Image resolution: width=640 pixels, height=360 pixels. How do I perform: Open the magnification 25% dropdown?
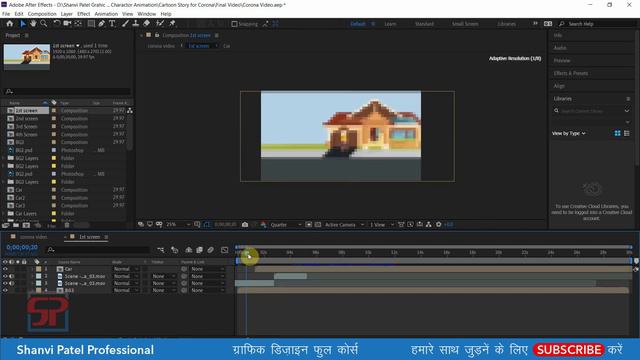click(x=178, y=224)
